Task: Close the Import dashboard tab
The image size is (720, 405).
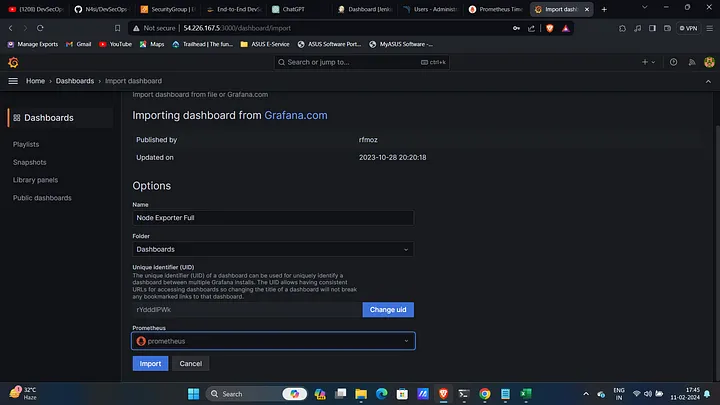Action: (x=586, y=9)
